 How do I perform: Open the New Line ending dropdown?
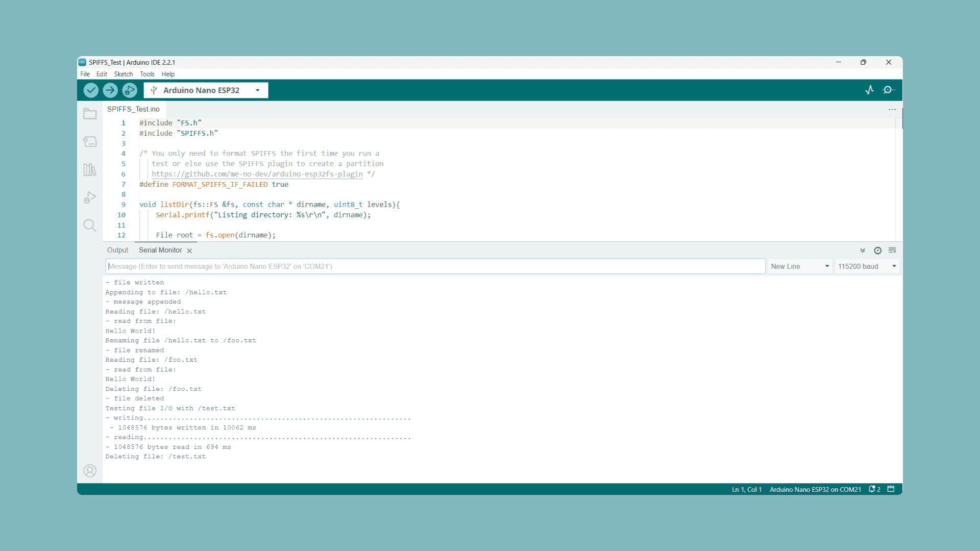(799, 266)
